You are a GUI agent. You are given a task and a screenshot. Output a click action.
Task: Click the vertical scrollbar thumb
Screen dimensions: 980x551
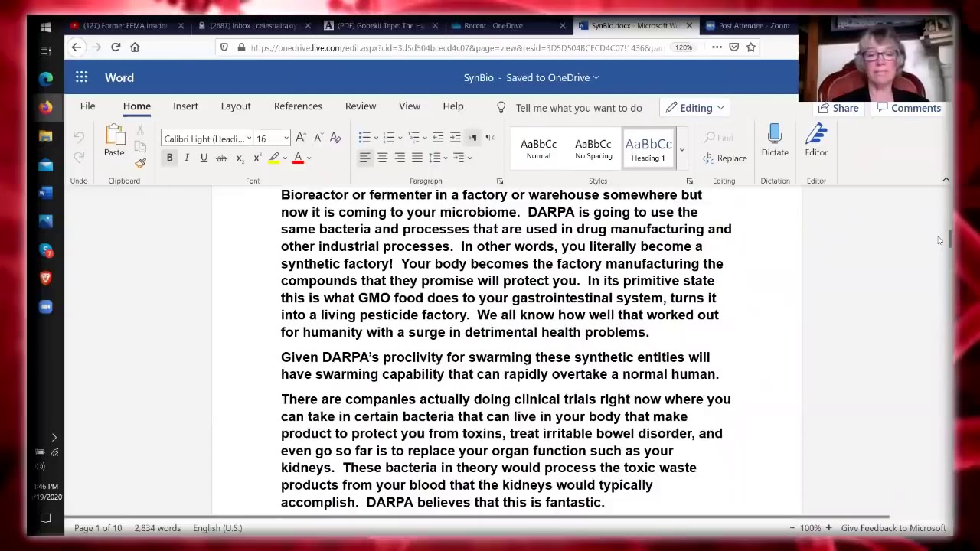click(949, 239)
